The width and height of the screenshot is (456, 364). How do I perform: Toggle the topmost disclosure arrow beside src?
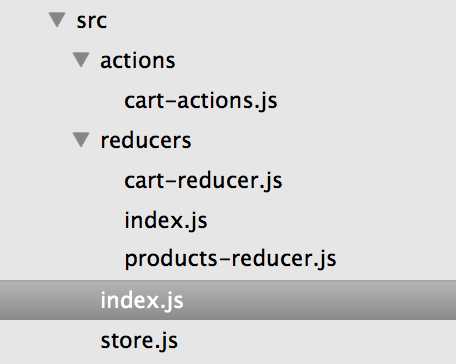pyautogui.click(x=57, y=20)
